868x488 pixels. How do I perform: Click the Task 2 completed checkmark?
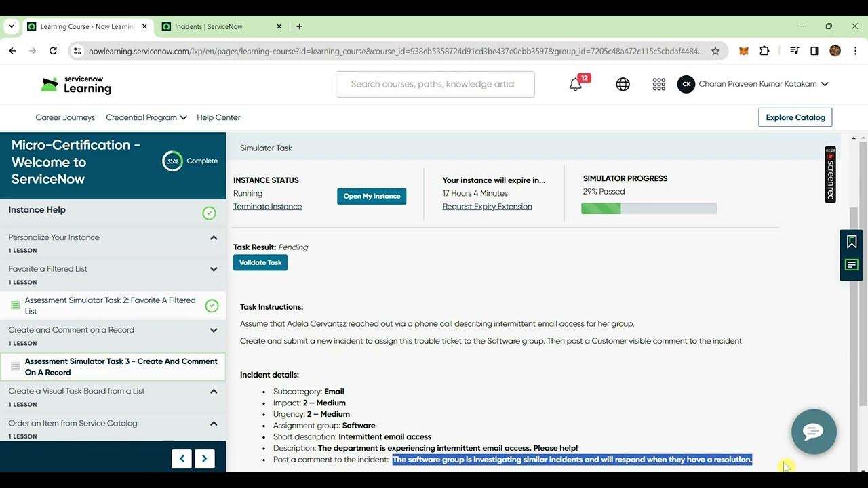[x=212, y=306]
